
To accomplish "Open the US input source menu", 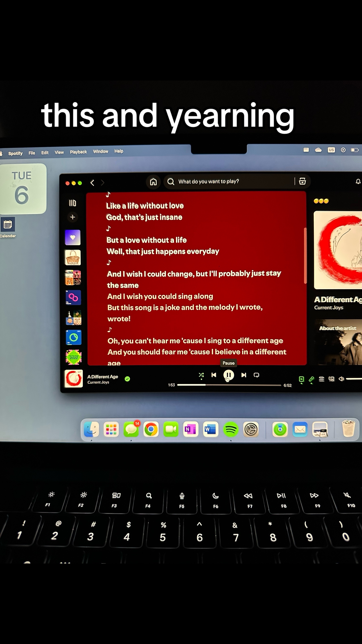I will 331,150.
